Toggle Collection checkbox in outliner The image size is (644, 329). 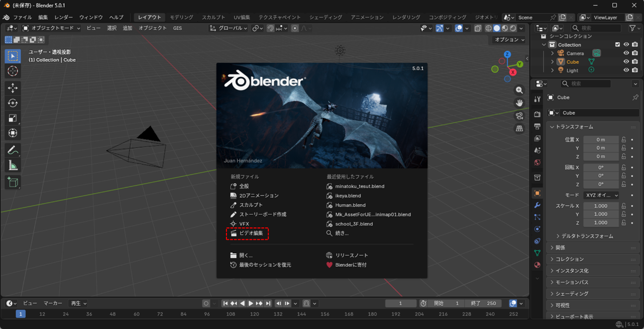pyautogui.click(x=618, y=45)
